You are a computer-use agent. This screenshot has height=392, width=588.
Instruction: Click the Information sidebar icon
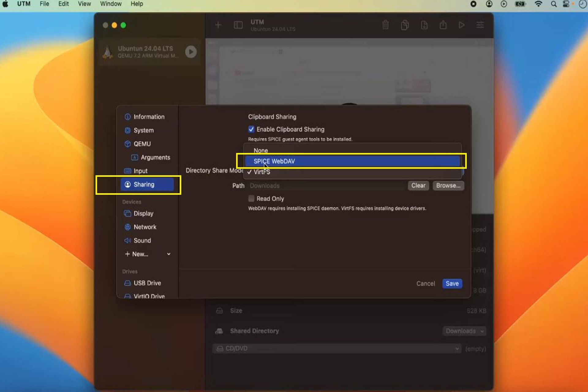pyautogui.click(x=127, y=117)
